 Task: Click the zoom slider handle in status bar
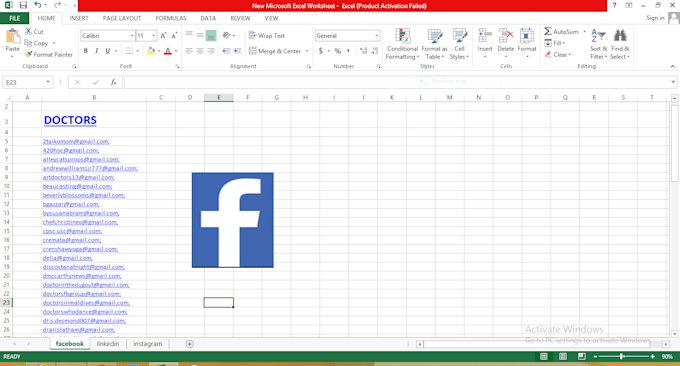(x=622, y=356)
